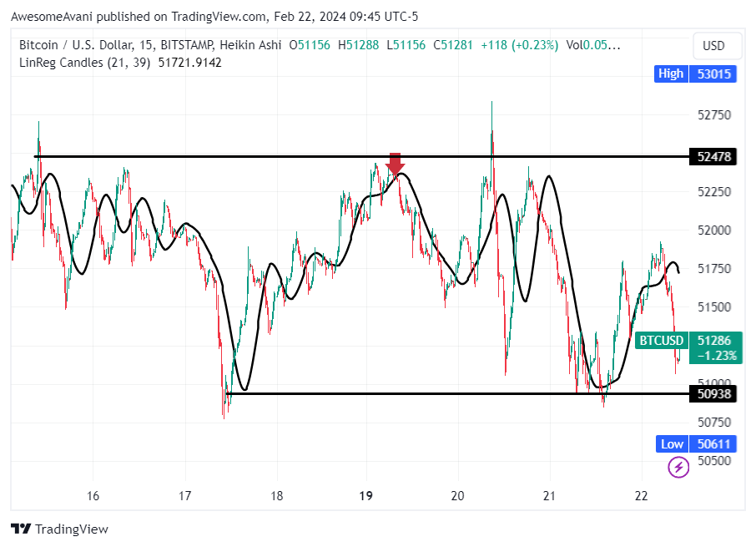This screenshot has height=547, width=756.
Task: Click the Vol0.05 volume reading
Action: (593, 45)
